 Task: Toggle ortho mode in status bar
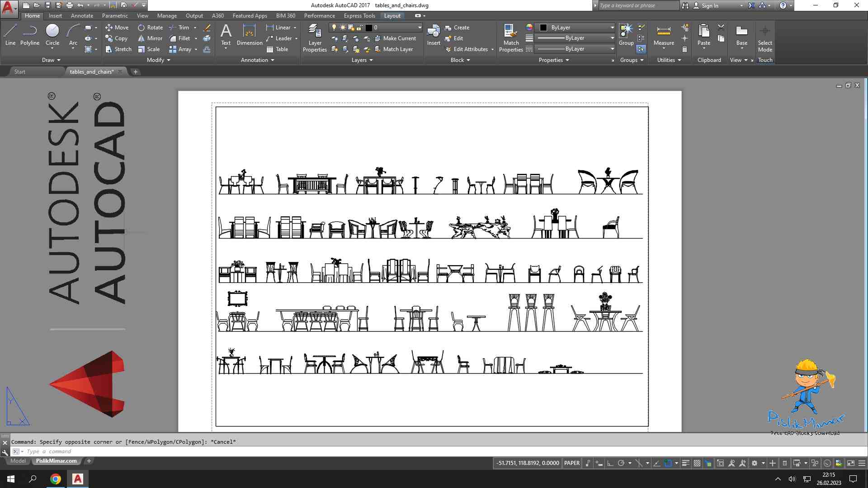(x=610, y=463)
